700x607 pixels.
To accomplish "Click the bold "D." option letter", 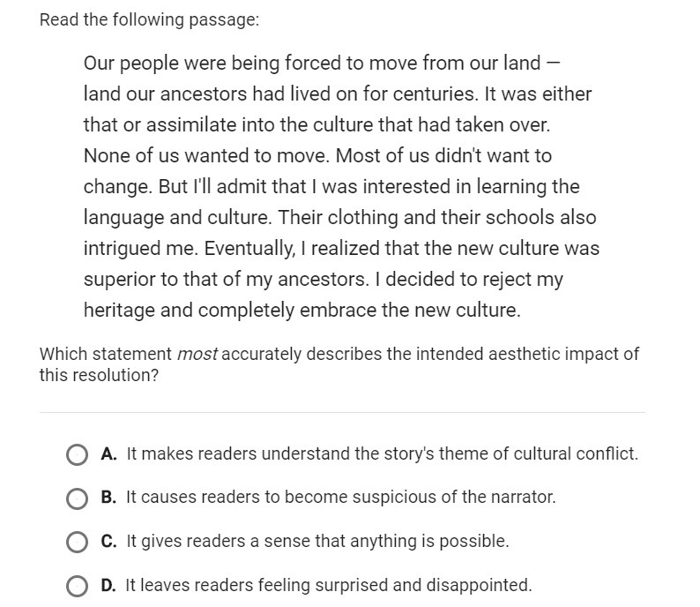I will (x=109, y=585).
